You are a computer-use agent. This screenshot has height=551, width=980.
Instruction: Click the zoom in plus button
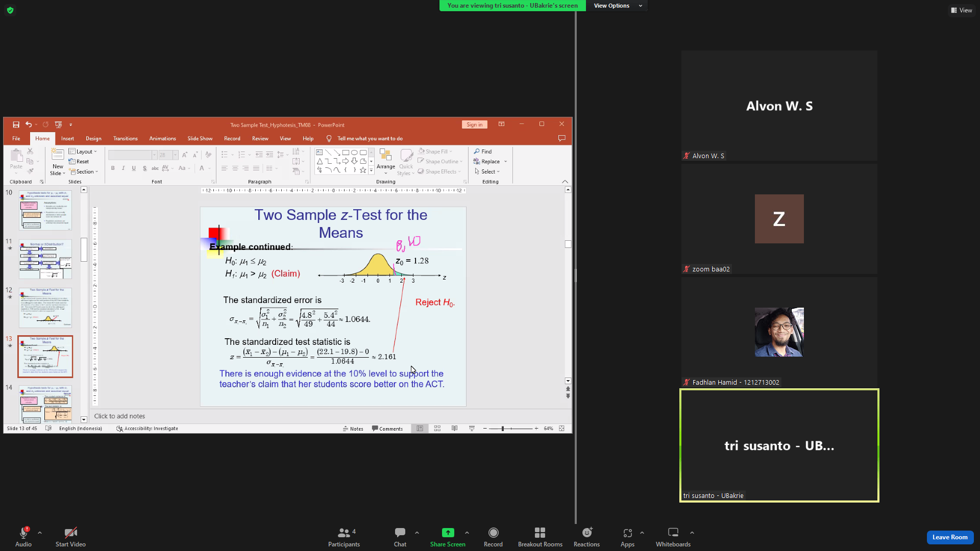[x=536, y=429]
